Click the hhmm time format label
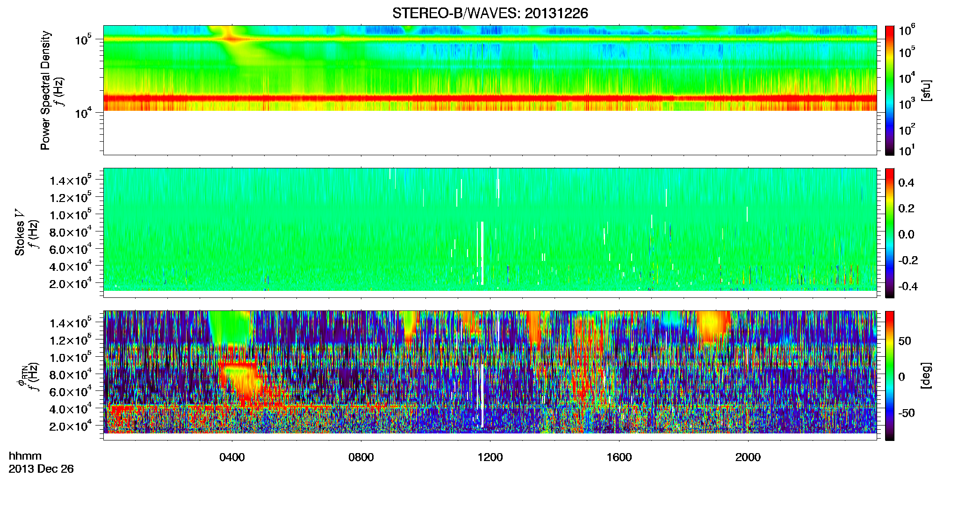980x505 pixels. click(x=25, y=456)
